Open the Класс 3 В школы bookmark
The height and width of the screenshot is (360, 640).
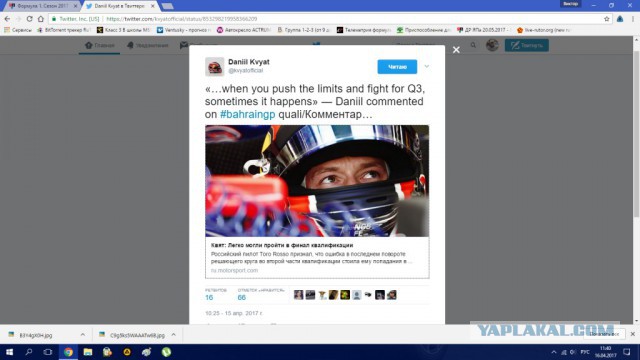tap(124, 30)
